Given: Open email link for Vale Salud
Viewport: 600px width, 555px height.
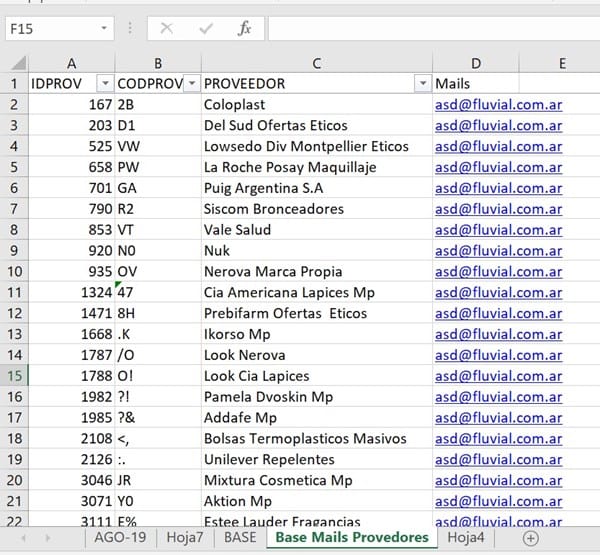Looking at the screenshot, I should point(498,230).
